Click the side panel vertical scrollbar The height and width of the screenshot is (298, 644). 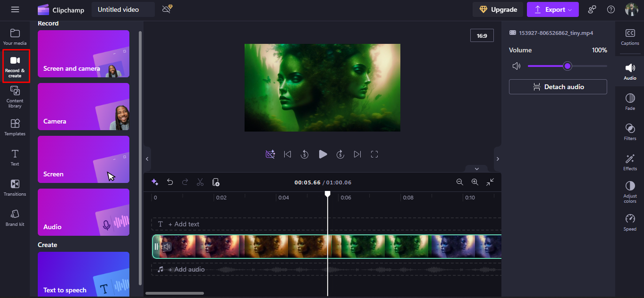click(x=140, y=158)
